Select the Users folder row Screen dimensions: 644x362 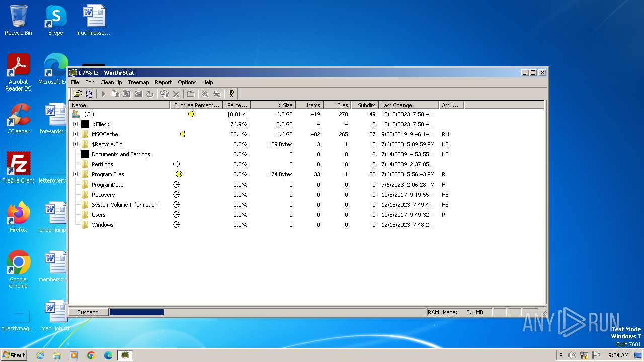point(306,215)
